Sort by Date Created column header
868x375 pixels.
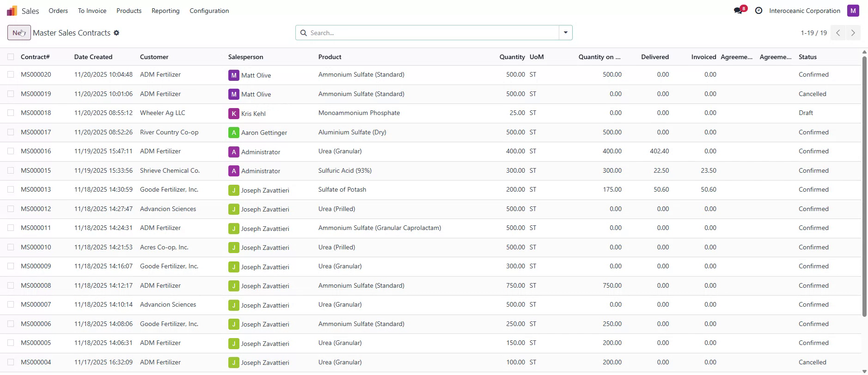click(93, 57)
